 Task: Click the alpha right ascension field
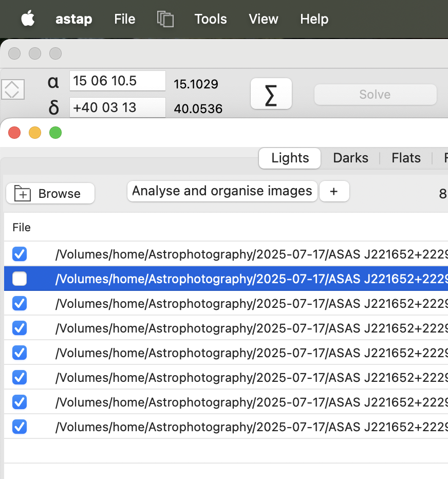[x=118, y=81]
